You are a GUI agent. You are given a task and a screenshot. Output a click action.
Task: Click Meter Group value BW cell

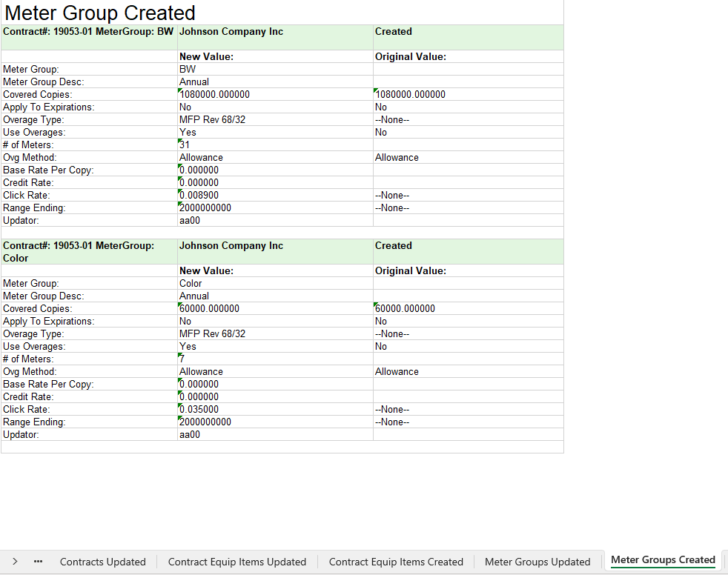click(x=275, y=69)
